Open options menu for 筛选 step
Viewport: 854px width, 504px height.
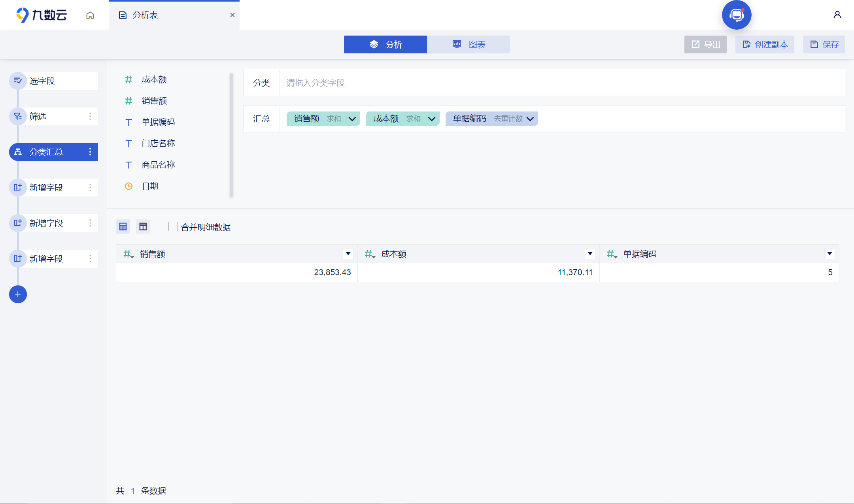[90, 116]
